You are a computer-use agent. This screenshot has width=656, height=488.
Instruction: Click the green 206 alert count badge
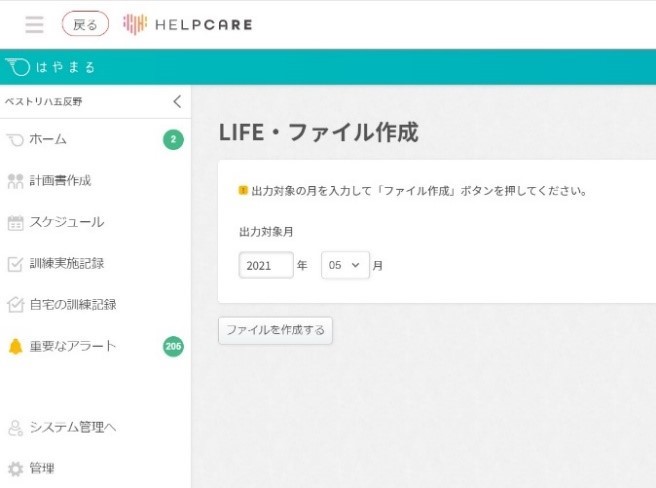point(173,347)
